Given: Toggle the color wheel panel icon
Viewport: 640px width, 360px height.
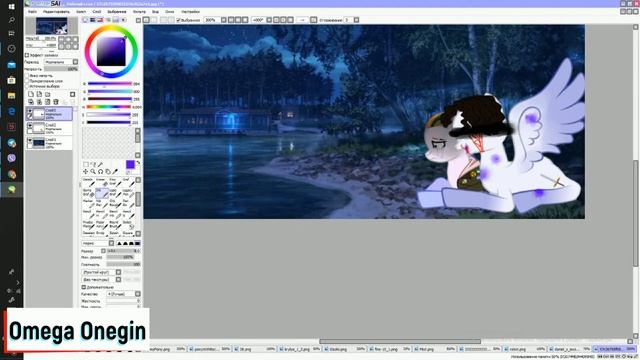Looking at the screenshot, I should [85, 20].
